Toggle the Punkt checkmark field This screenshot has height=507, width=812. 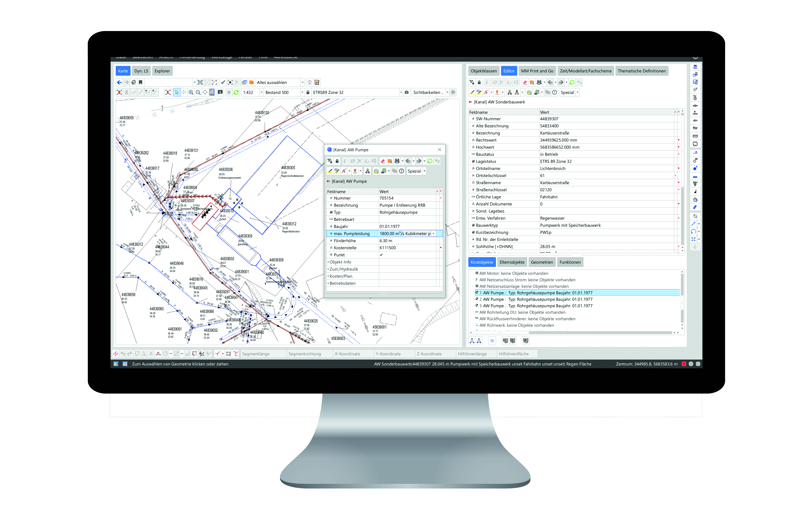381,255
